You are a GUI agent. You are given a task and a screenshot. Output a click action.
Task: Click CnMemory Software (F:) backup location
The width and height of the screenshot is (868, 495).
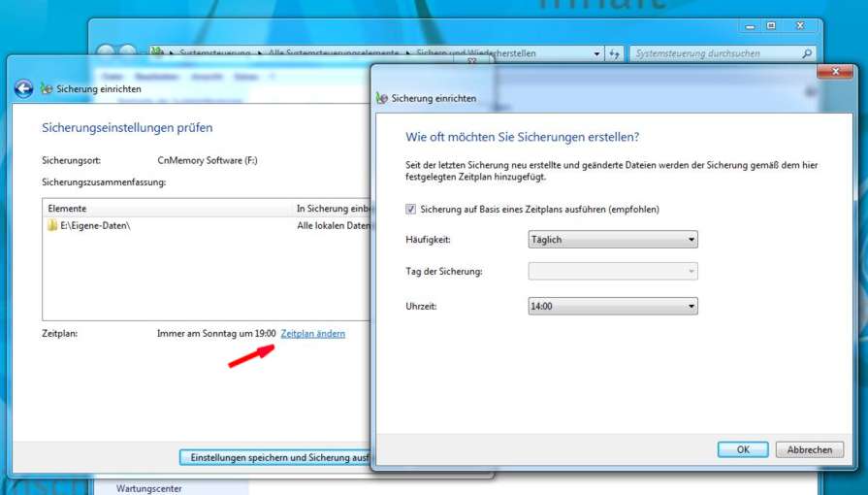click(x=208, y=160)
